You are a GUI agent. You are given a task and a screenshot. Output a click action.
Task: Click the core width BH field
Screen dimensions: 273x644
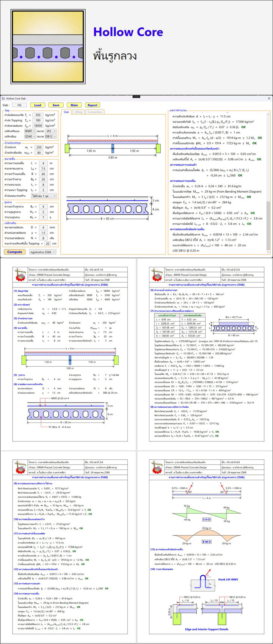44,206
